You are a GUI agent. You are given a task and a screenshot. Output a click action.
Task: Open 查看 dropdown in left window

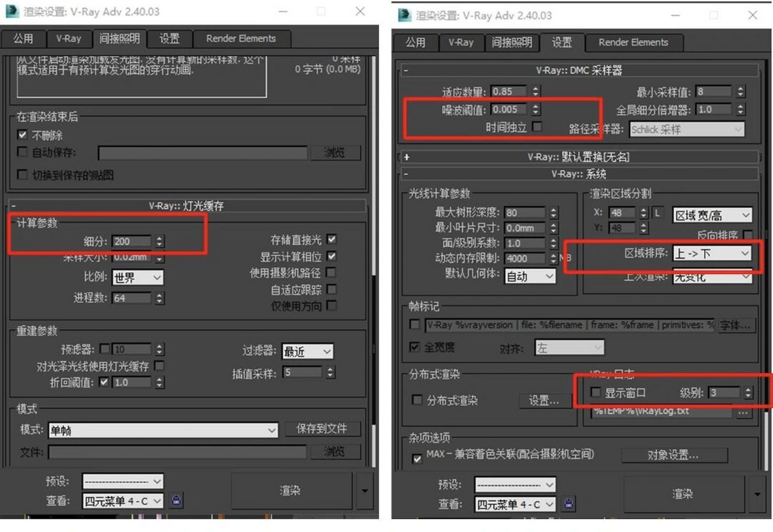point(123,501)
